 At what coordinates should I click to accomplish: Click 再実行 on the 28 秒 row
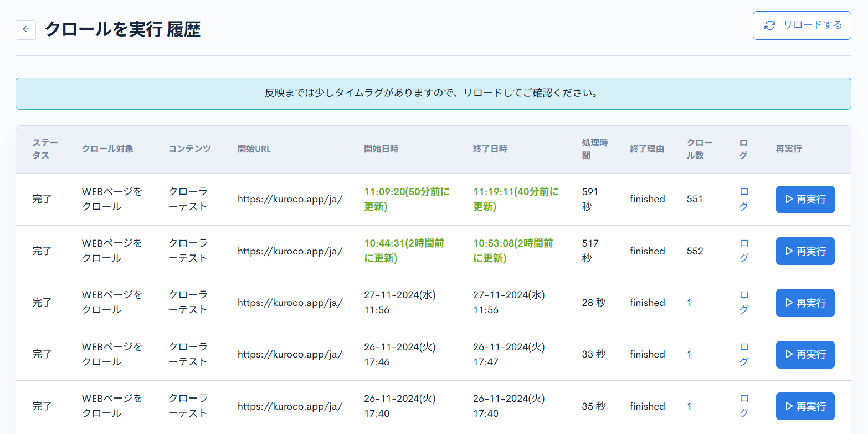point(805,303)
